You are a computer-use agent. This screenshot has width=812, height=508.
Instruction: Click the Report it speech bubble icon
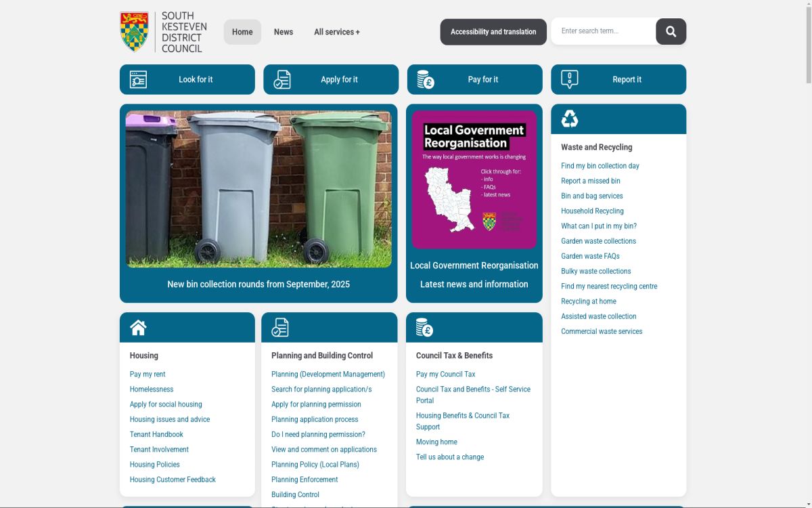pos(568,79)
